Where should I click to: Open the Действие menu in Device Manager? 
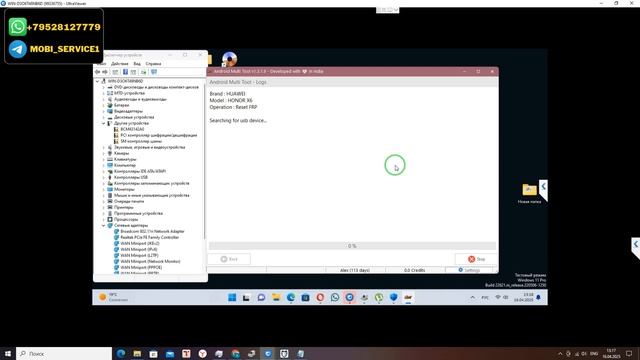tap(120, 64)
